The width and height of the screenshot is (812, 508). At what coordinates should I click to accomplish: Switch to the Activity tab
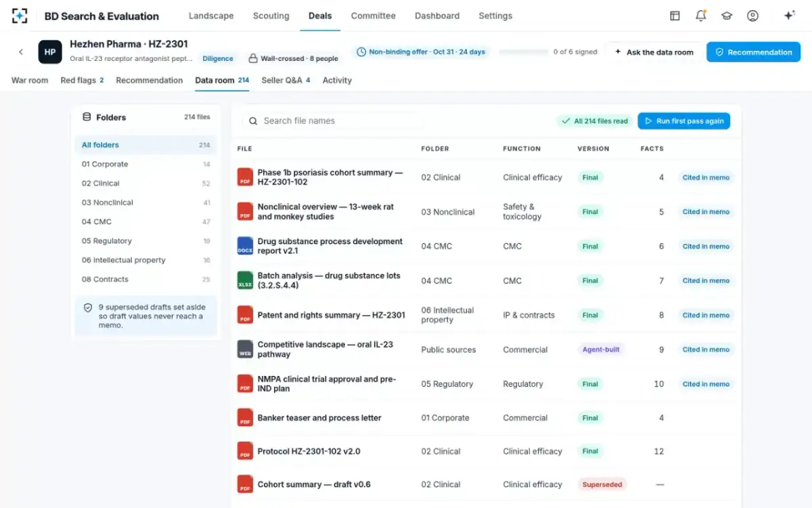point(337,80)
